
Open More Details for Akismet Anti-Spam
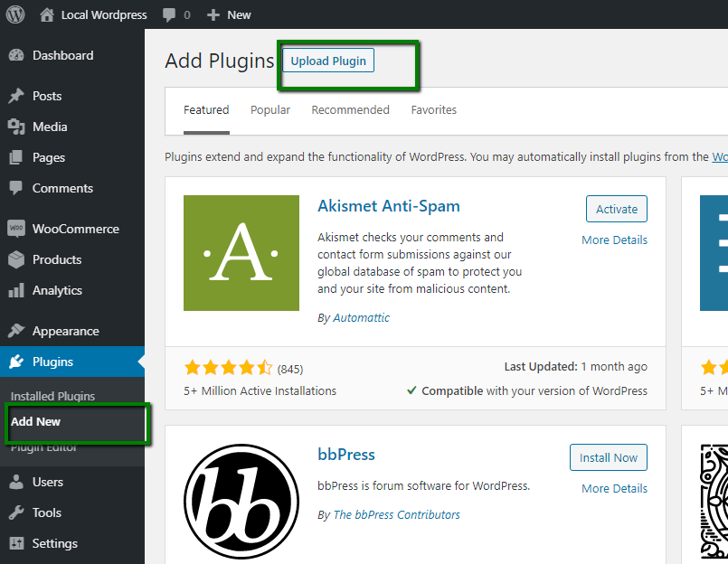614,240
